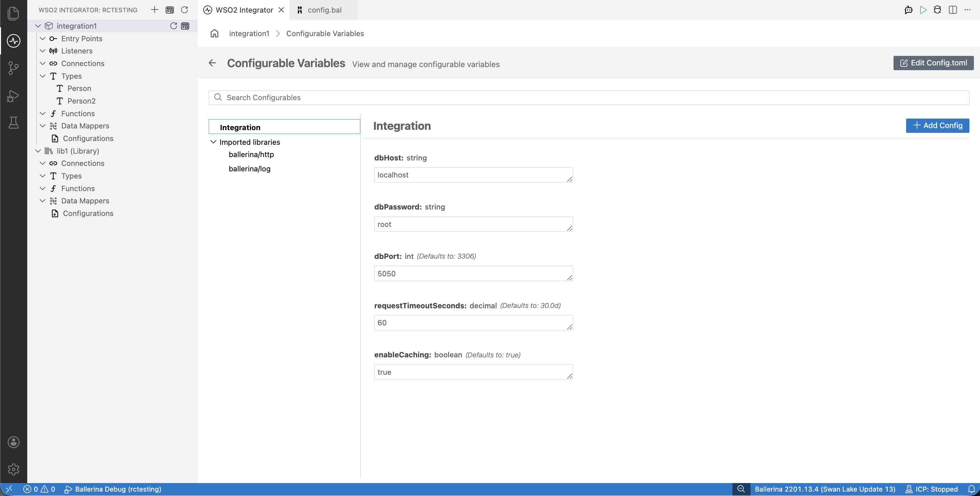Select ballerina/http imported library
Screen dimensions: 980x496
coord(251,155)
